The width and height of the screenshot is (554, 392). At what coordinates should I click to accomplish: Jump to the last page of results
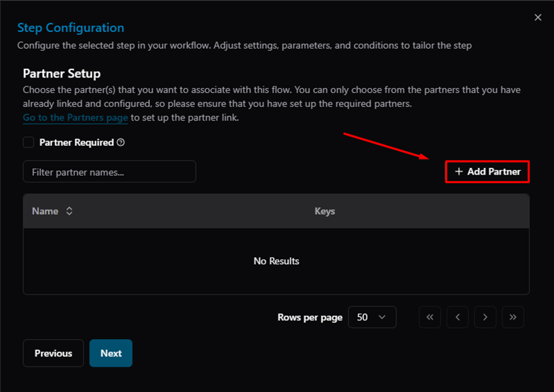513,317
